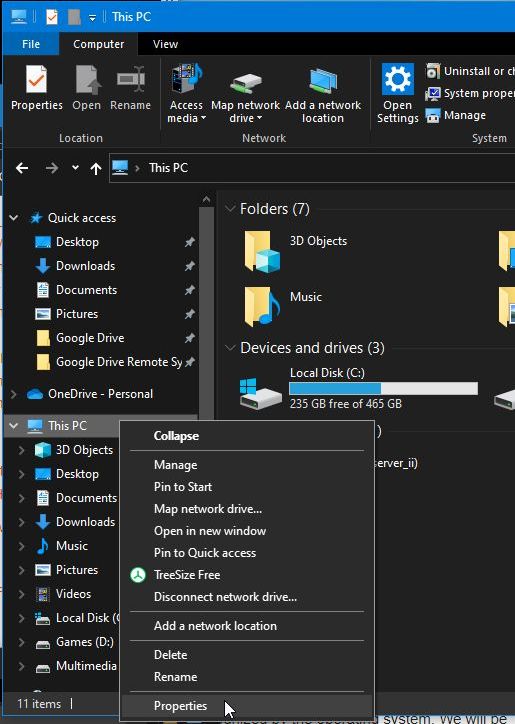Click quick access toolbar properties checkmark icon
This screenshot has height=724, width=515.
(x=52, y=17)
